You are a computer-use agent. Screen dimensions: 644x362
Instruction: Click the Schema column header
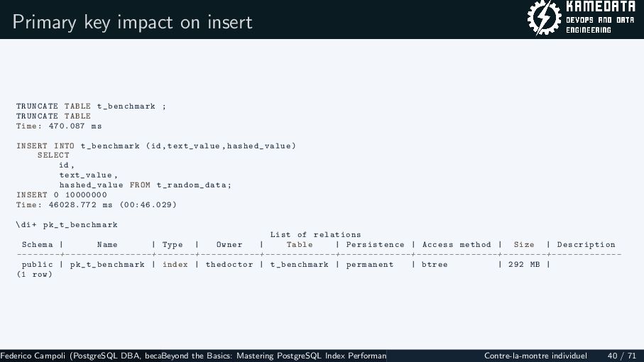38,245
